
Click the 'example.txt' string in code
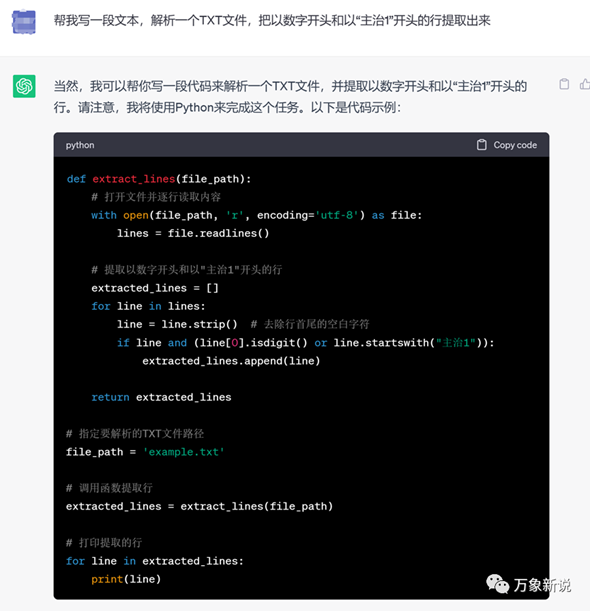click(x=184, y=452)
